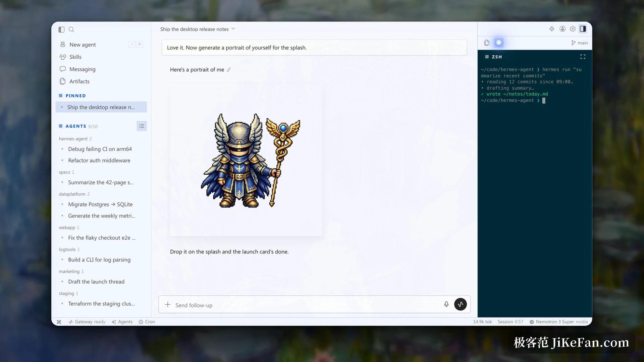Collapse the hermes-agent group header
Screen dimensions: 644x362
tap(75, 139)
